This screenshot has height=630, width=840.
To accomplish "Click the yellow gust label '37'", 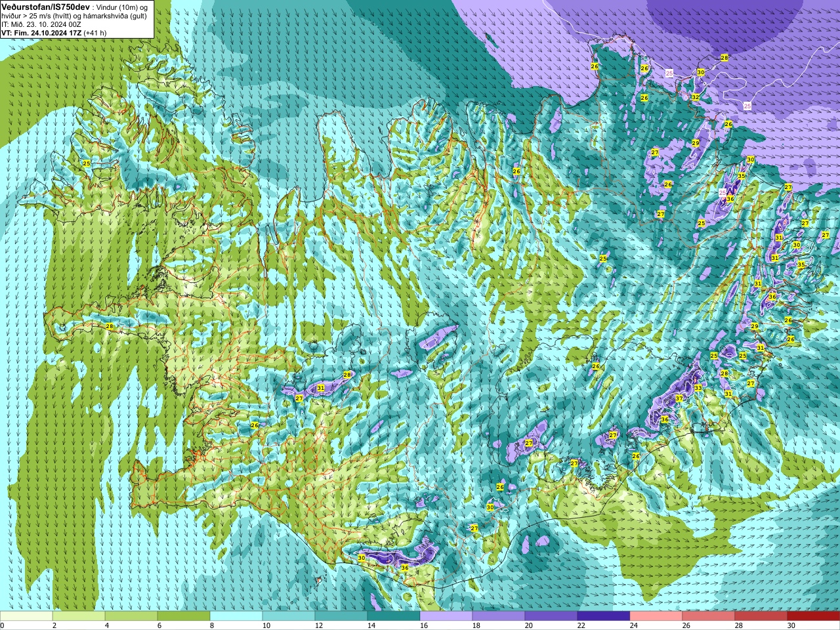I will (x=679, y=398).
